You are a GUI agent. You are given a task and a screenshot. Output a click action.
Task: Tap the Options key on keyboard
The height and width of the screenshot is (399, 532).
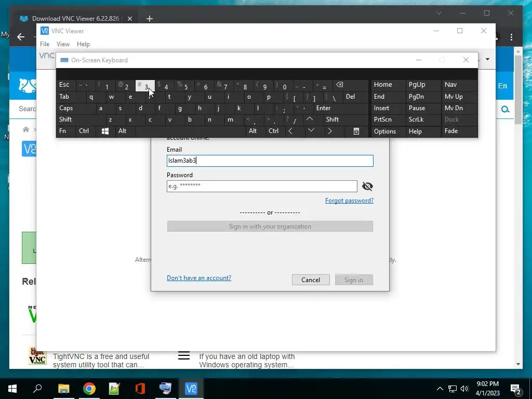(x=388, y=131)
